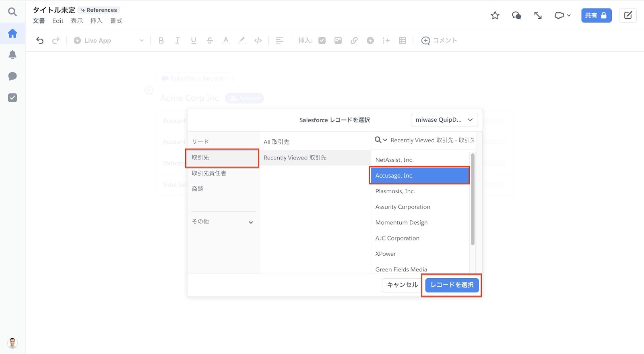
Task: Select Assurity Corporation record
Action: (420, 207)
